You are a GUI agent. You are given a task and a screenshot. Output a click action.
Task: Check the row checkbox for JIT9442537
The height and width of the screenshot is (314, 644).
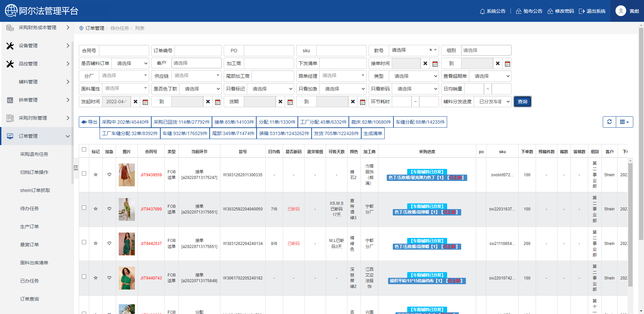click(84, 242)
